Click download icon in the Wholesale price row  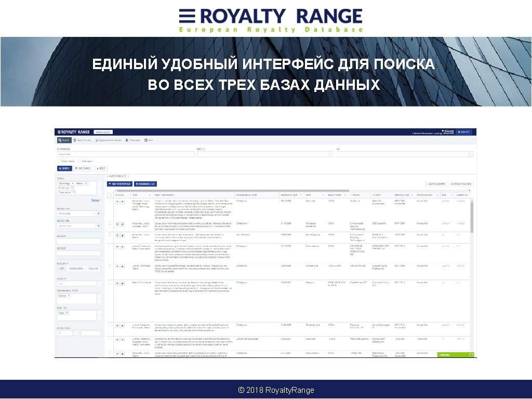click(122, 326)
